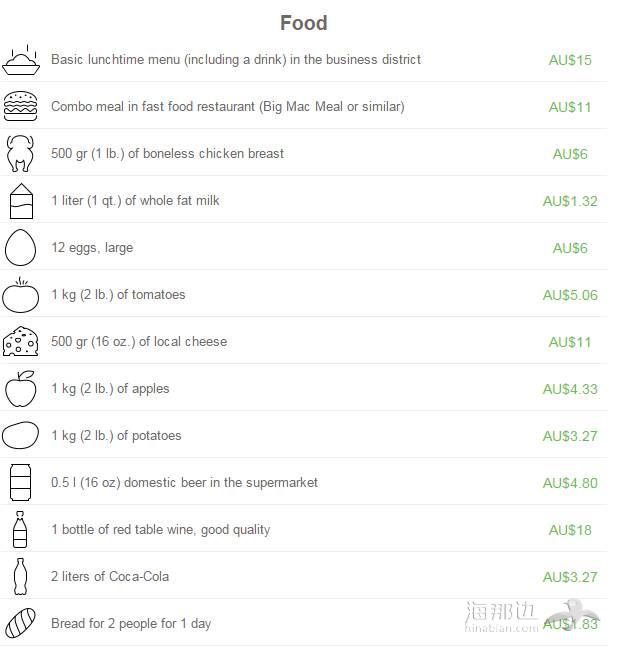Select the potato icon
The width and height of the screenshot is (621, 649).
point(20,435)
